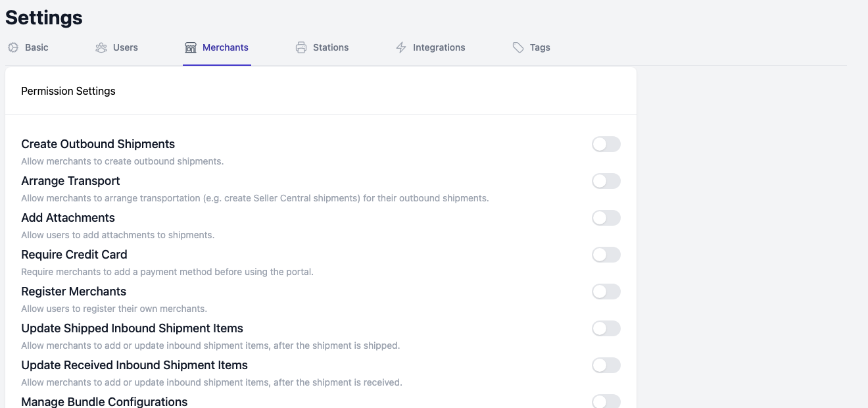Turn on the Arrange Transport switch
Screen dimensions: 868x408
[x=606, y=181]
